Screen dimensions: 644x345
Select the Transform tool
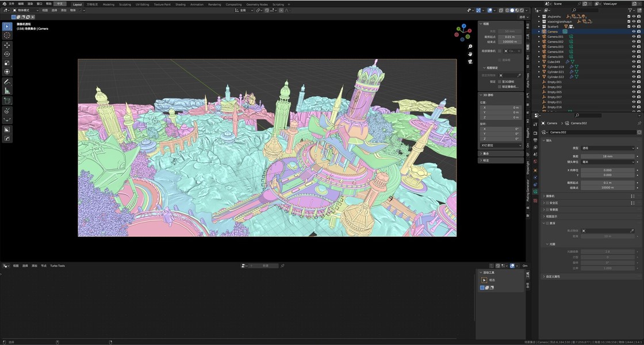point(7,72)
